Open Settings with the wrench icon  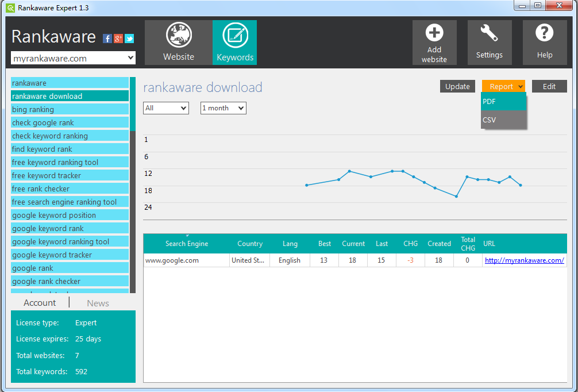[490, 43]
